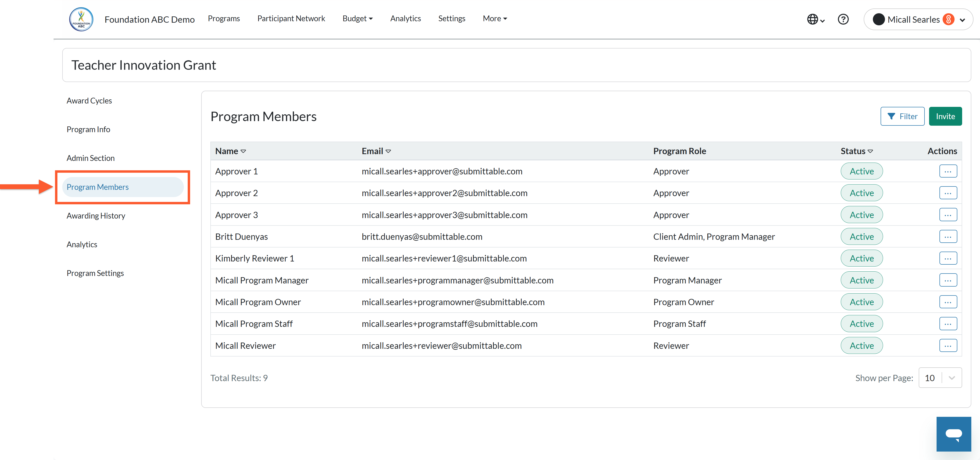This screenshot has height=460, width=980.
Task: Click the Foundation ABC logo
Action: point(81,19)
